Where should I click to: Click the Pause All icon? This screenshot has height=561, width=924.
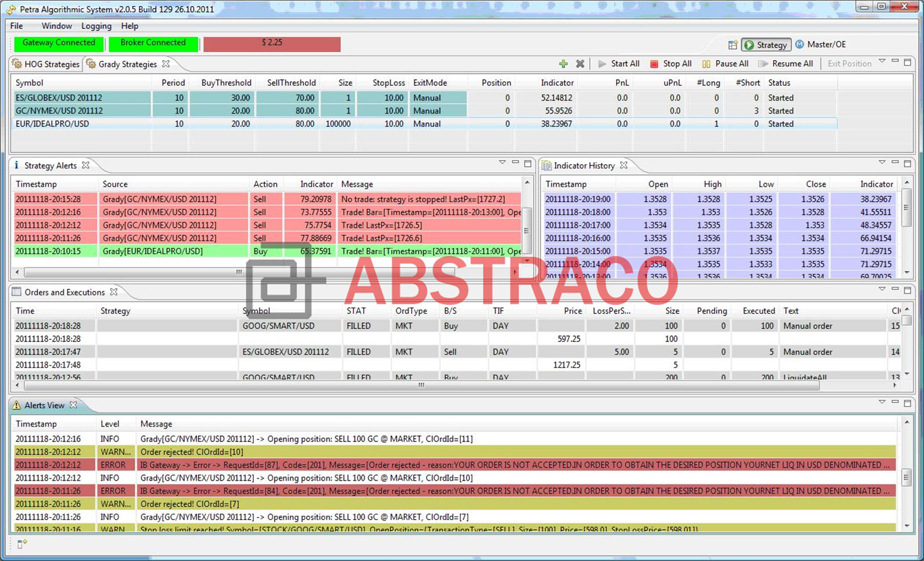[x=706, y=64]
